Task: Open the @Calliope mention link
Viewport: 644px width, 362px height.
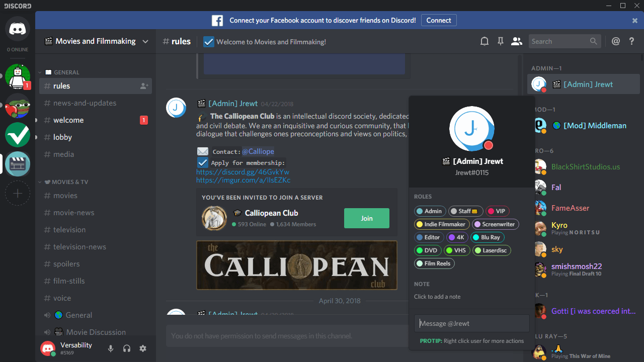Action: [258, 151]
